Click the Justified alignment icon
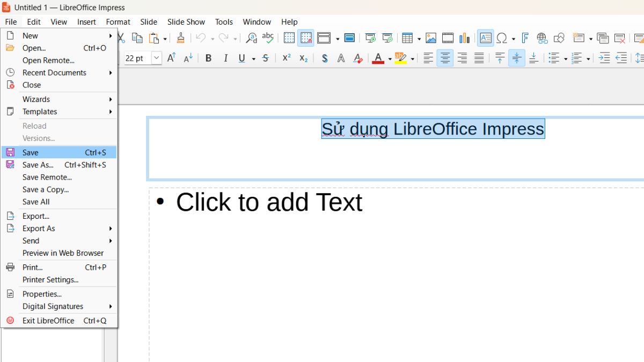 [x=479, y=58]
